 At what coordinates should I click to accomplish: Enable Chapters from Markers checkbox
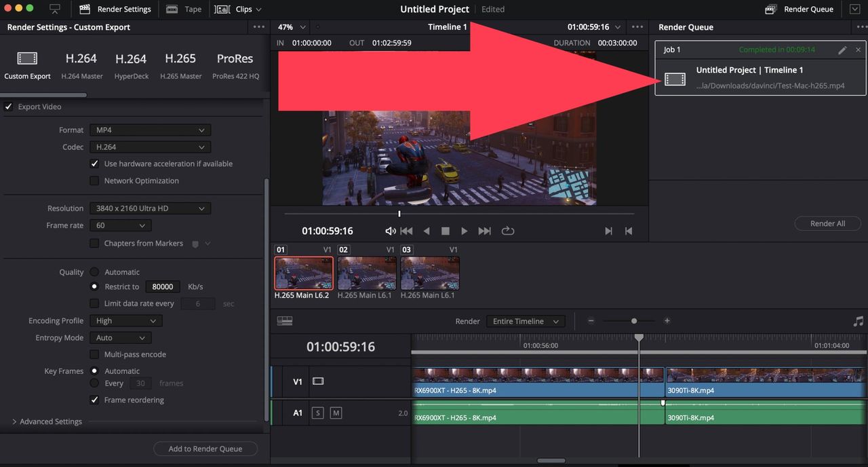[x=94, y=243]
